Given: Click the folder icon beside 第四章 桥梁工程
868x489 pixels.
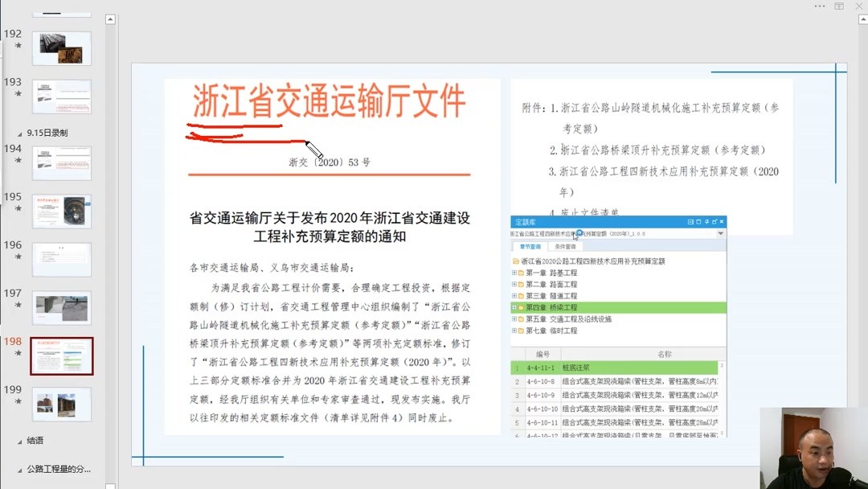Looking at the screenshot, I should click(521, 308).
